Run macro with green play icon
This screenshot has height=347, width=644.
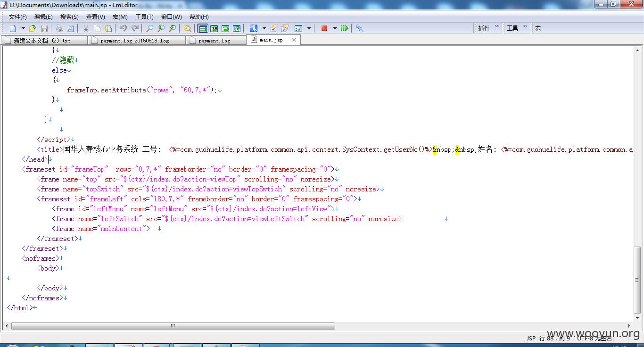(x=344, y=28)
